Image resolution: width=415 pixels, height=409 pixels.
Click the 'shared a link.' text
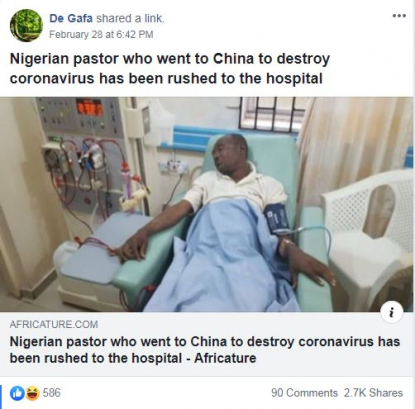point(130,18)
